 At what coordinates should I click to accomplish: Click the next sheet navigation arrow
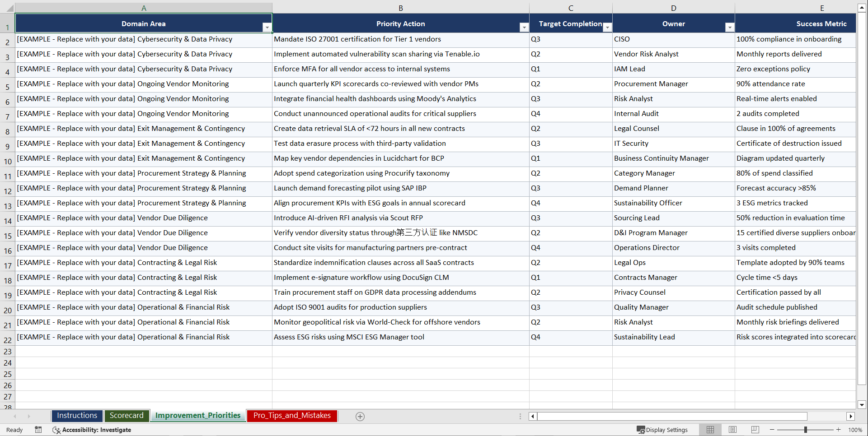(28, 416)
